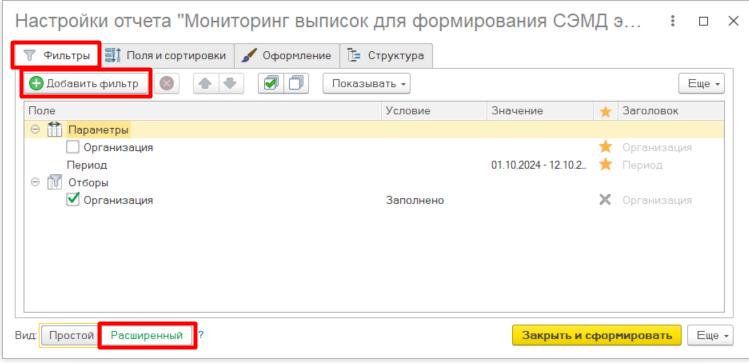The height and width of the screenshot is (363, 749).
Task: Select the Отборы group funnel icon
Action: pos(55,182)
